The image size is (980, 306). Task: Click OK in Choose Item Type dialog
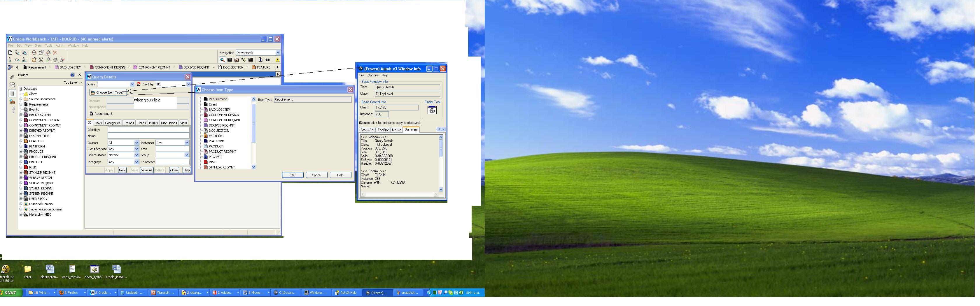pyautogui.click(x=292, y=175)
